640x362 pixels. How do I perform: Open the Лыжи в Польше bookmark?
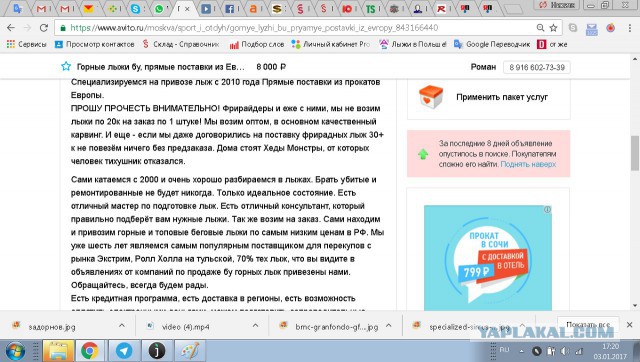[x=413, y=44]
